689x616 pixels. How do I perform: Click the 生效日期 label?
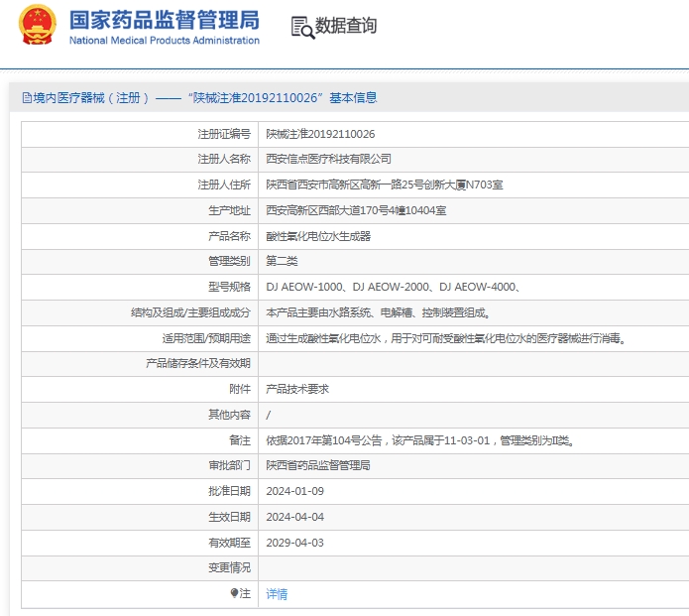pos(229,517)
